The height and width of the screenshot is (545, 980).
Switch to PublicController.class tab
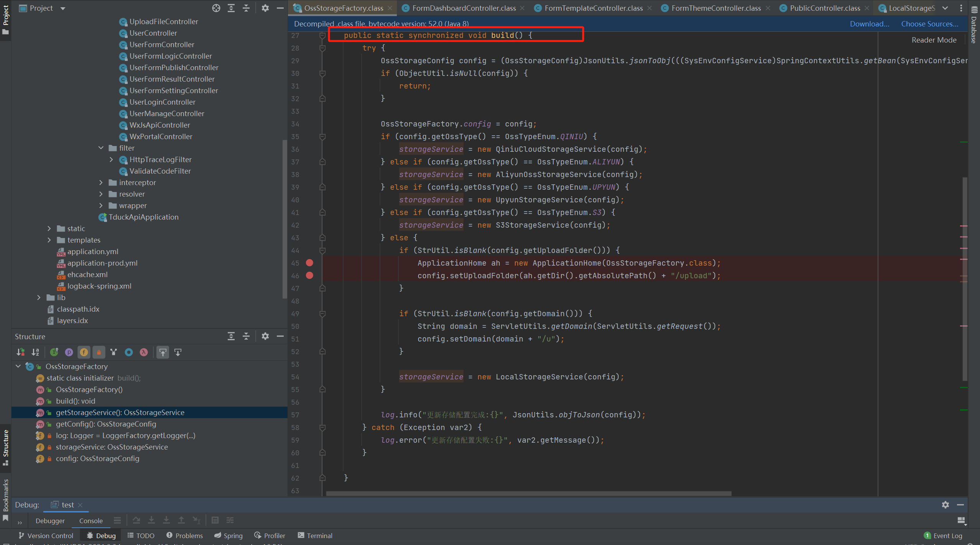point(824,8)
